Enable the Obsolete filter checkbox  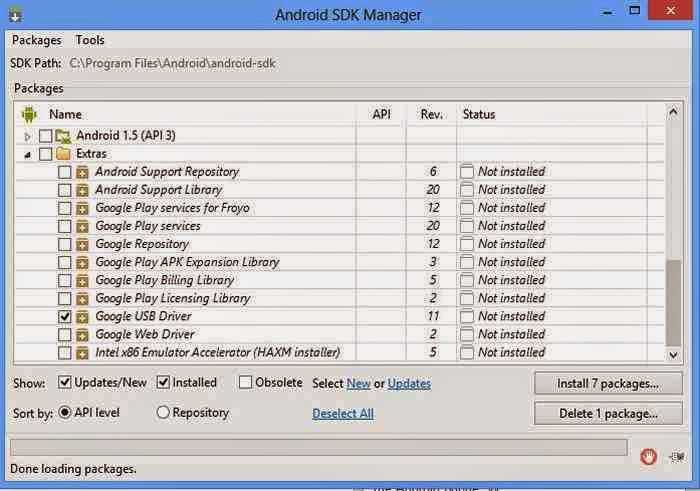[x=246, y=382]
